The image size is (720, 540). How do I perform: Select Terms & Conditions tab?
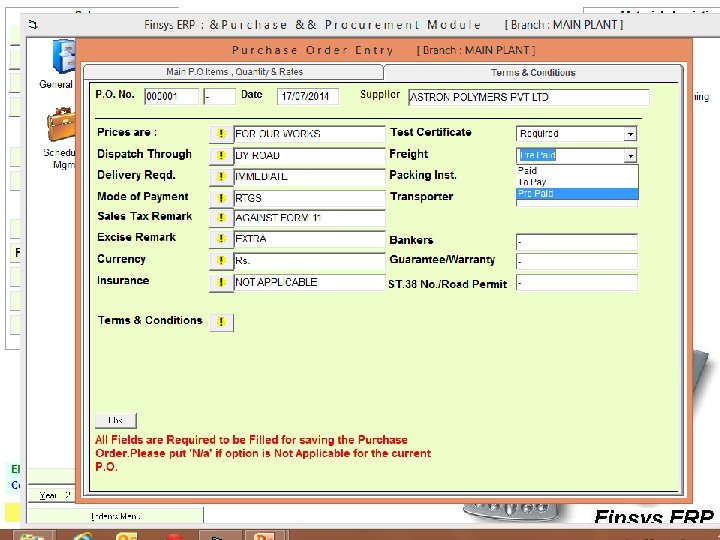tap(533, 73)
